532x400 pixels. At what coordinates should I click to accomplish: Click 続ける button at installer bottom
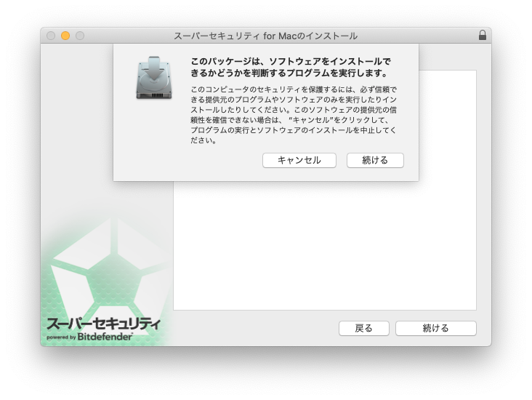click(x=435, y=328)
